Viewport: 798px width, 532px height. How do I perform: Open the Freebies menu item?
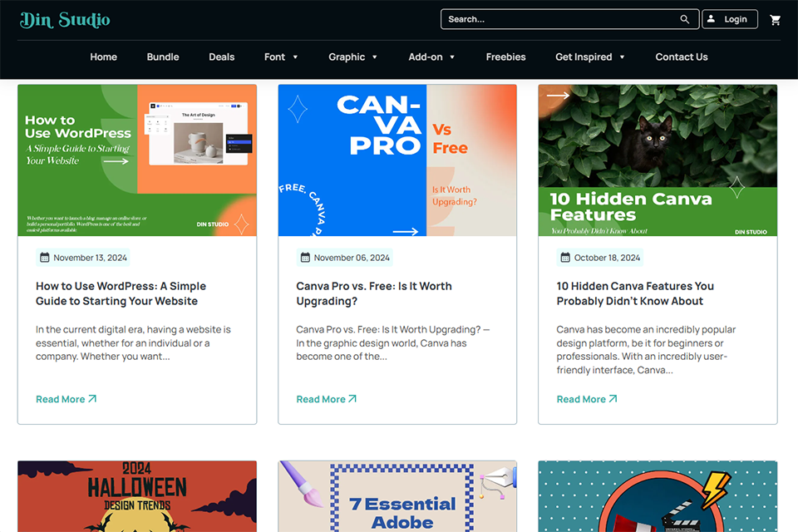coord(506,57)
